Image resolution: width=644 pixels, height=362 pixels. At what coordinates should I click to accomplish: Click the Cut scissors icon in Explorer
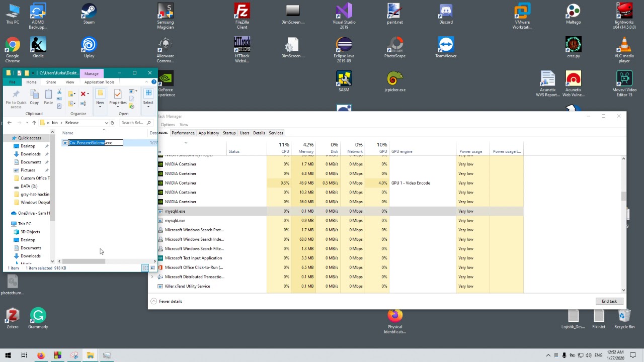(59, 93)
